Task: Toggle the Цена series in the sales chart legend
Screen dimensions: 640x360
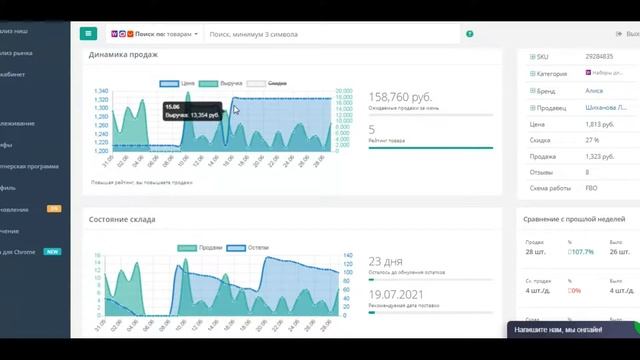Action: click(x=177, y=83)
